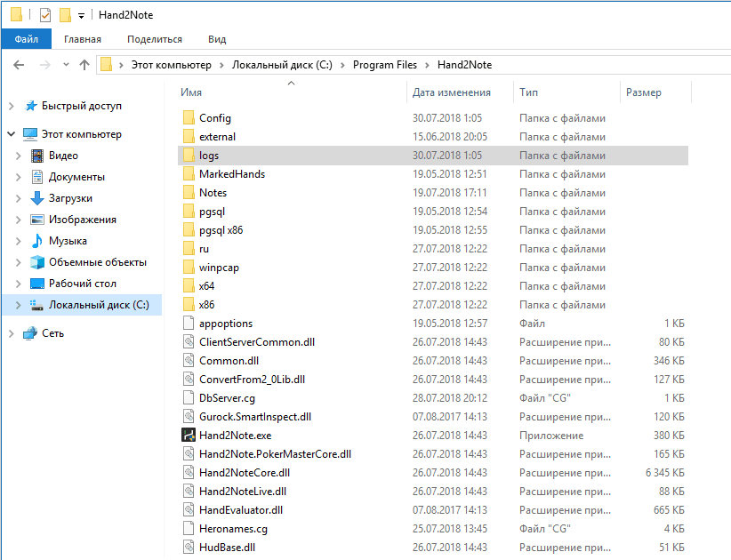Click the Network icon in sidebar
Image resolution: width=731 pixels, height=560 pixels.
pos(30,333)
